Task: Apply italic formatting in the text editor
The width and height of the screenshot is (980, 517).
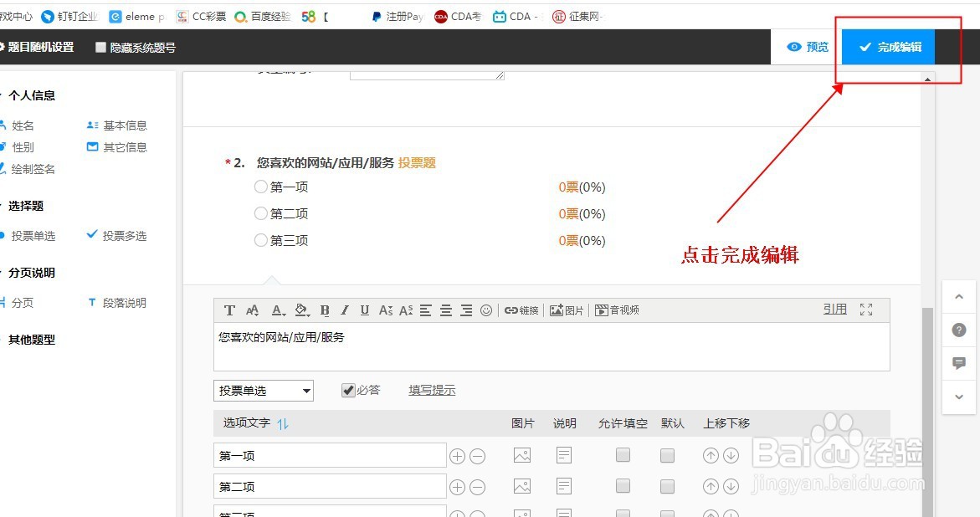Action: coord(344,310)
